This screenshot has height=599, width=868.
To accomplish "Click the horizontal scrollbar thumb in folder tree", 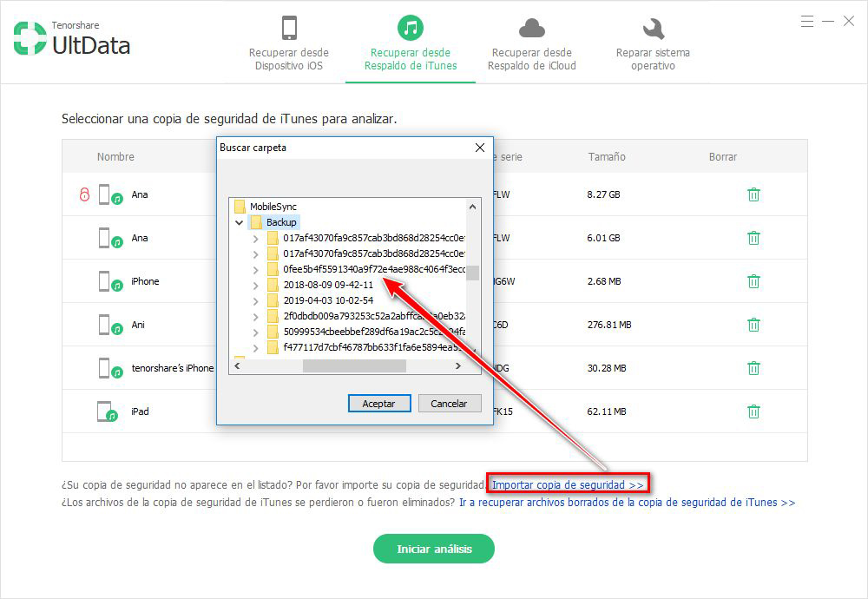I will (354, 366).
